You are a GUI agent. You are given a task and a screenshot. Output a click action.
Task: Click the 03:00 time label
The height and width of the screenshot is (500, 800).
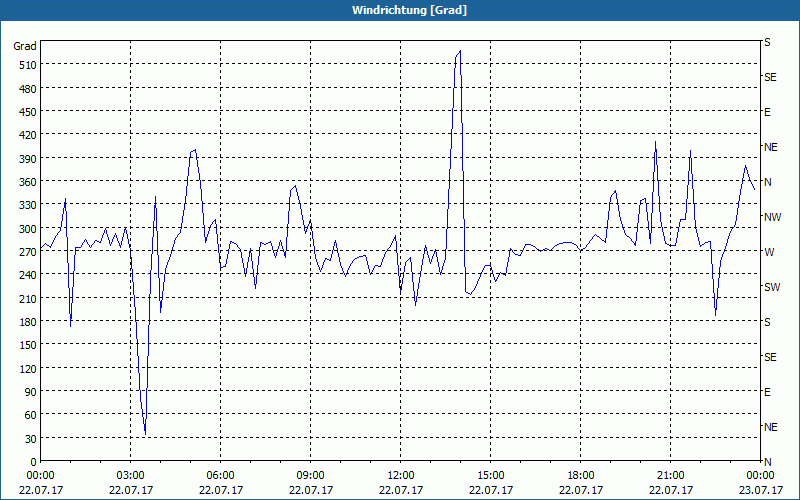pos(131,476)
